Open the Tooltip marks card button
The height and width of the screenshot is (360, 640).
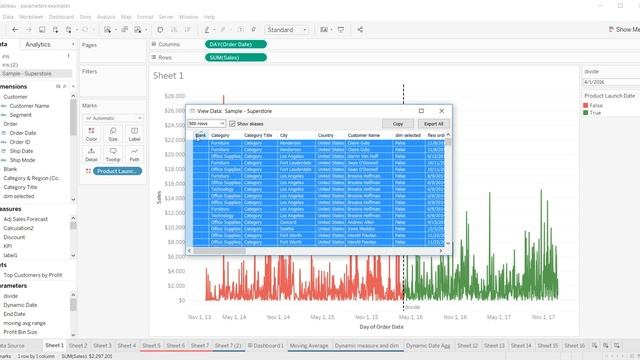pos(113,155)
